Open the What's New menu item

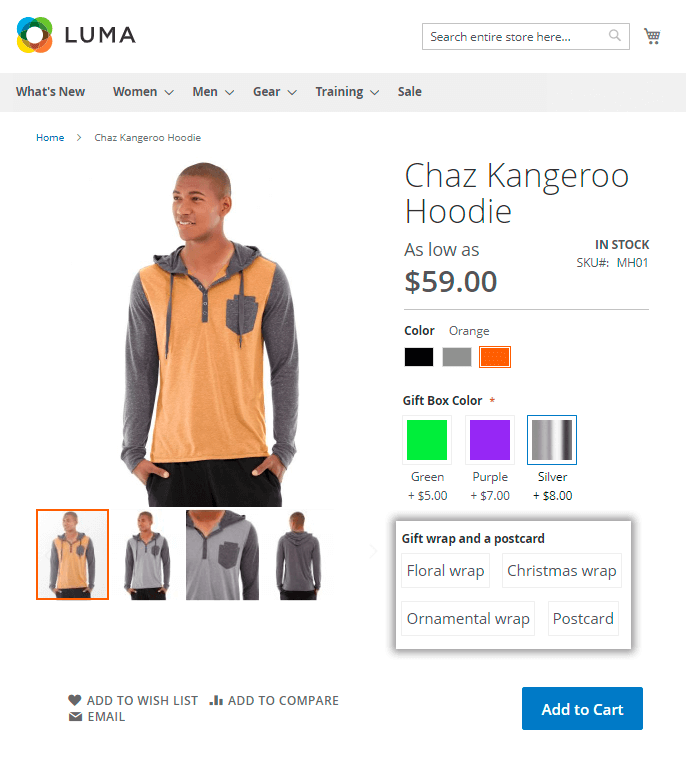tap(50, 92)
